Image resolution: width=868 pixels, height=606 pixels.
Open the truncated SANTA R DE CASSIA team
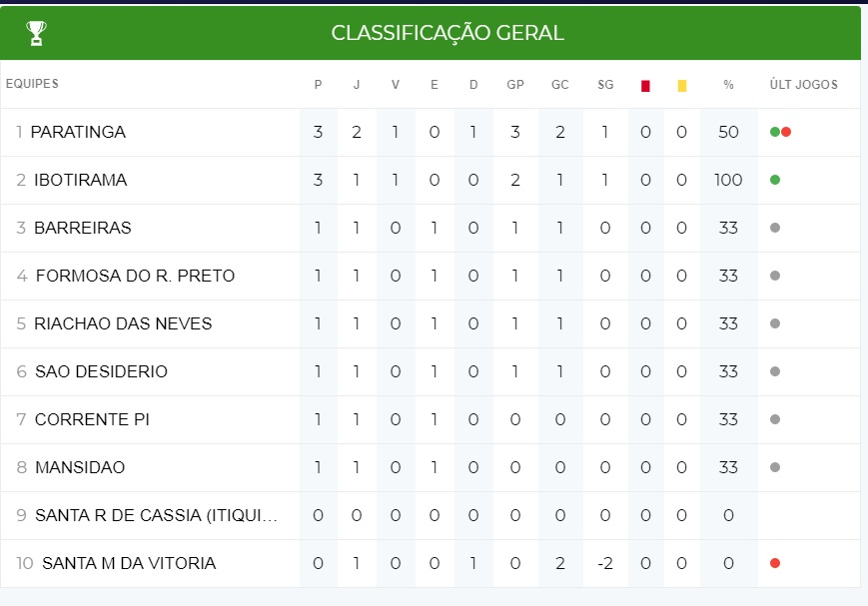pyautogui.click(x=156, y=515)
